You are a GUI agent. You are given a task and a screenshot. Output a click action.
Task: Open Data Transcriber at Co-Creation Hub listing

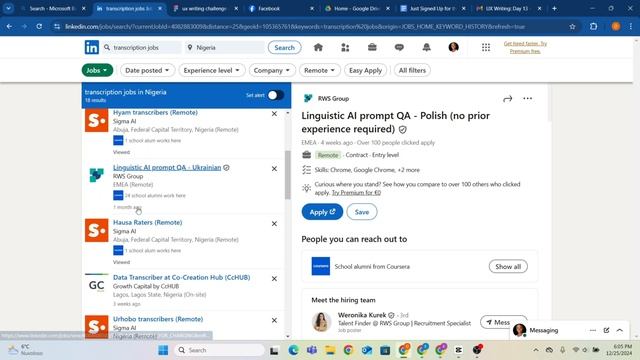click(181, 277)
